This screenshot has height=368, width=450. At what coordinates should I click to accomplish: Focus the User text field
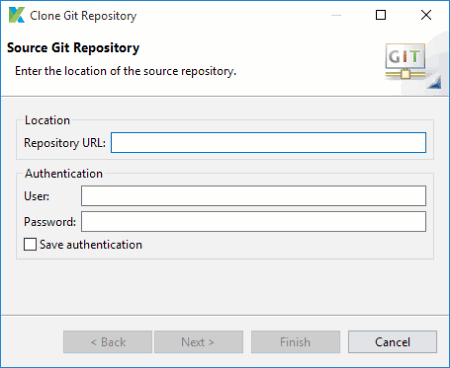(x=253, y=196)
